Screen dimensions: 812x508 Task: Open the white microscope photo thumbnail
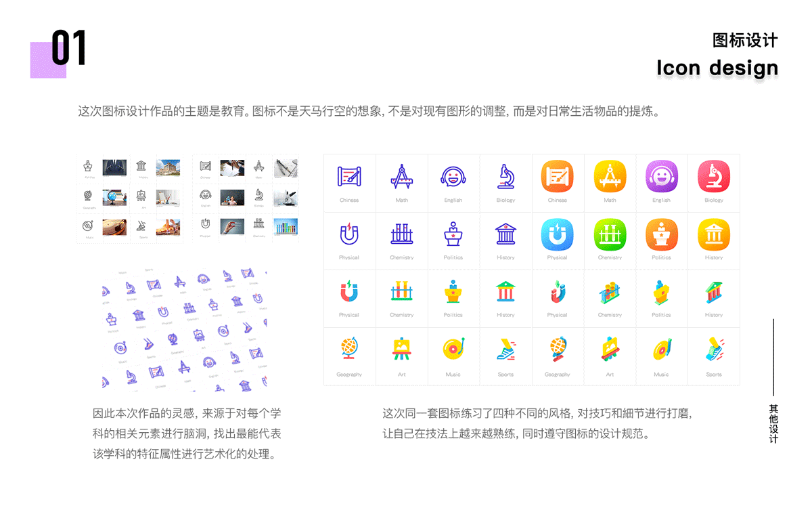286,197
